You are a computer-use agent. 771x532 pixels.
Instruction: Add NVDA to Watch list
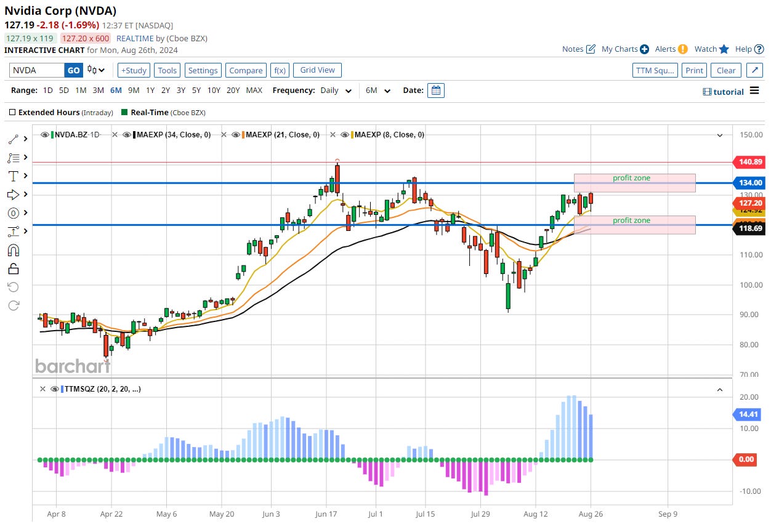click(711, 49)
